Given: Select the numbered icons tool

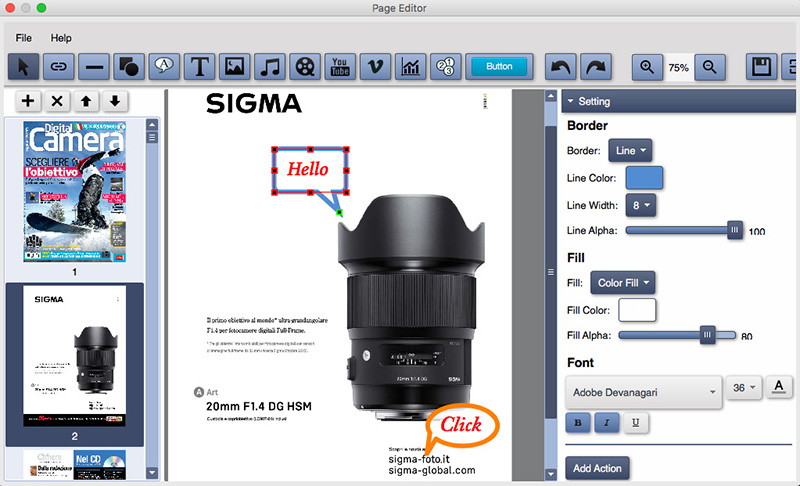Looking at the screenshot, I should (x=445, y=67).
